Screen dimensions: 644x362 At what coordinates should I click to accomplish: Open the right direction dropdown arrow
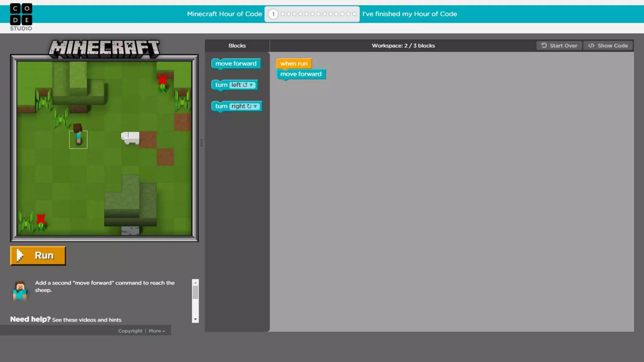click(255, 106)
